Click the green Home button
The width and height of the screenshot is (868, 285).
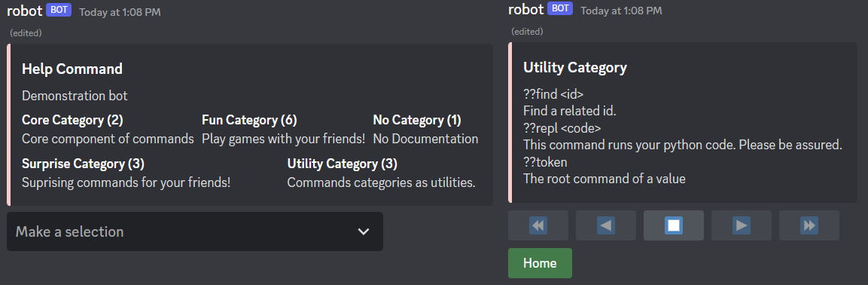540,263
